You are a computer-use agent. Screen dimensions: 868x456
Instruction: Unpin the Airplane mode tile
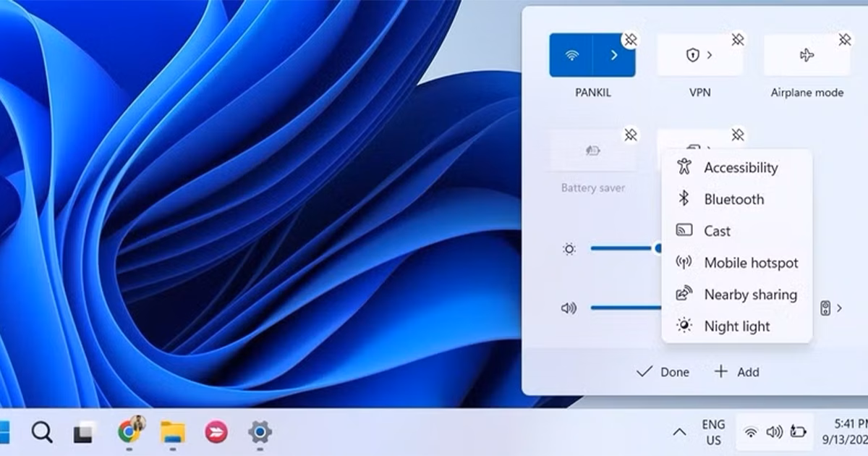click(845, 40)
